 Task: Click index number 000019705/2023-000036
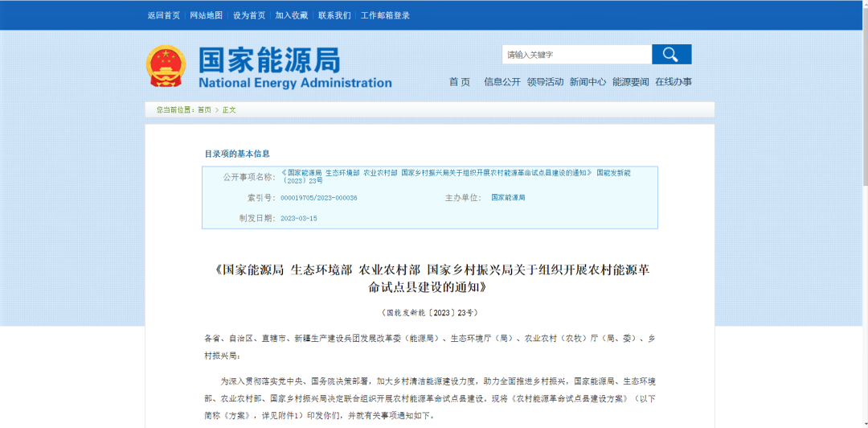click(x=319, y=197)
